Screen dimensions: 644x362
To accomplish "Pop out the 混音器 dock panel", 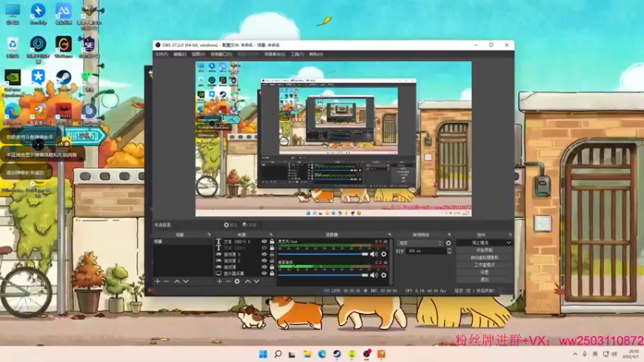I will [389, 235].
